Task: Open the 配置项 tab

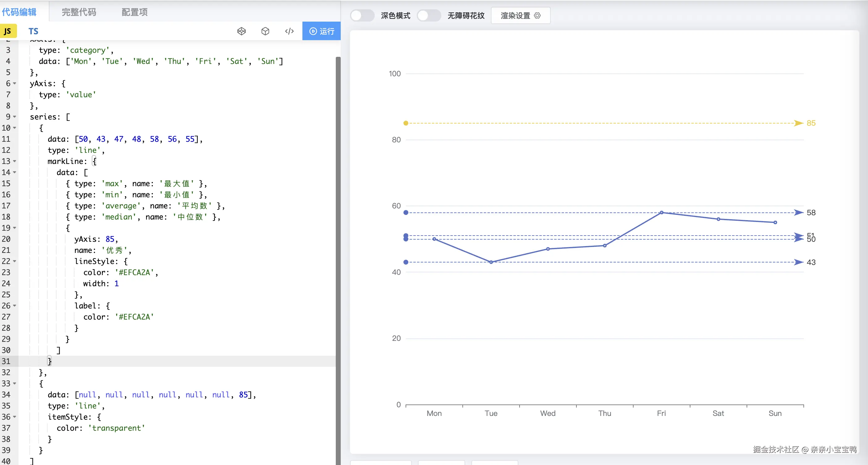Action: pos(134,12)
